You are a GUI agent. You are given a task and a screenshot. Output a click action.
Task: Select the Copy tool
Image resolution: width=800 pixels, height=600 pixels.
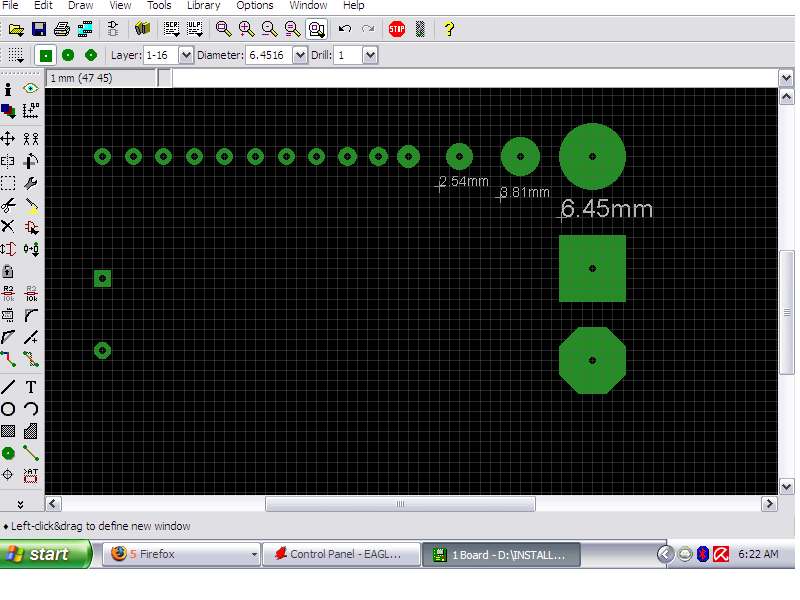(x=31, y=139)
